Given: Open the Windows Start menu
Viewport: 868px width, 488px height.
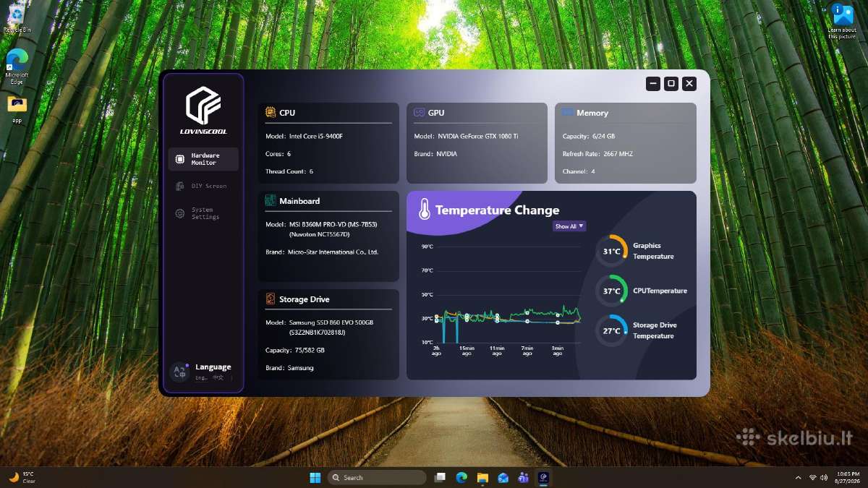Looking at the screenshot, I should pyautogui.click(x=315, y=477).
